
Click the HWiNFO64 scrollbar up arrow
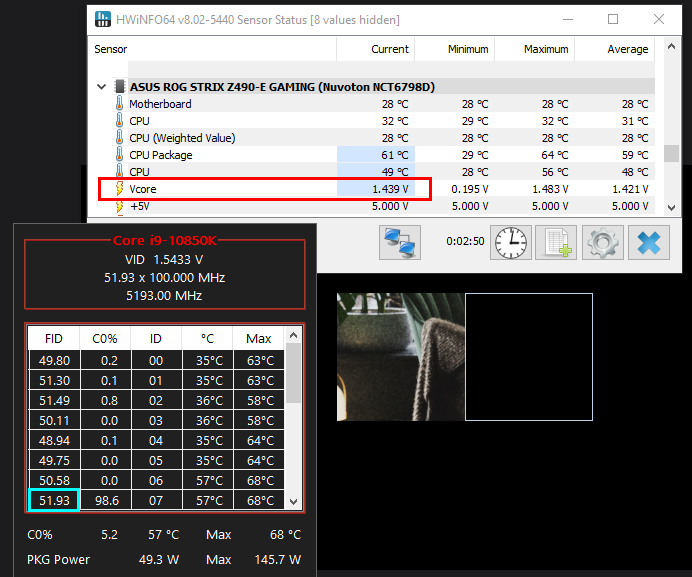671,46
